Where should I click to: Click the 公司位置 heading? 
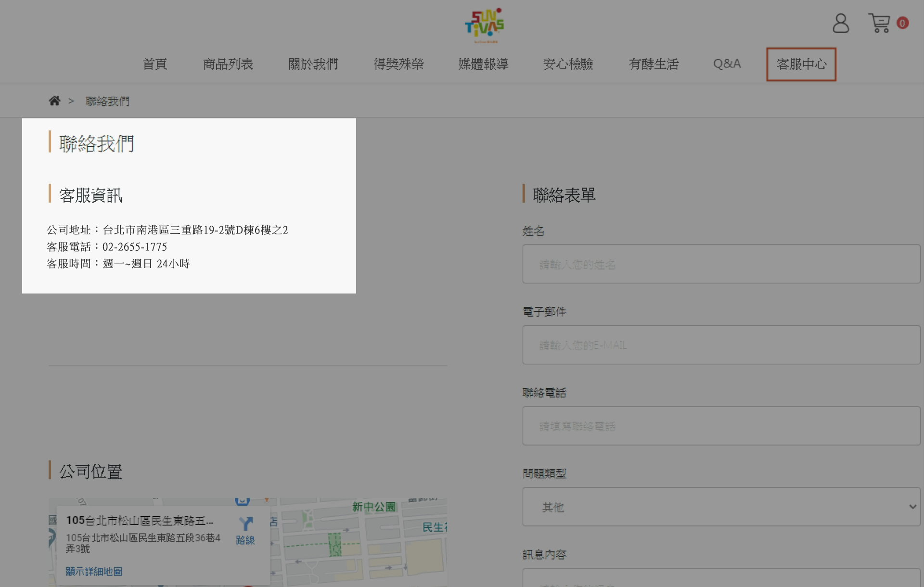coord(90,472)
